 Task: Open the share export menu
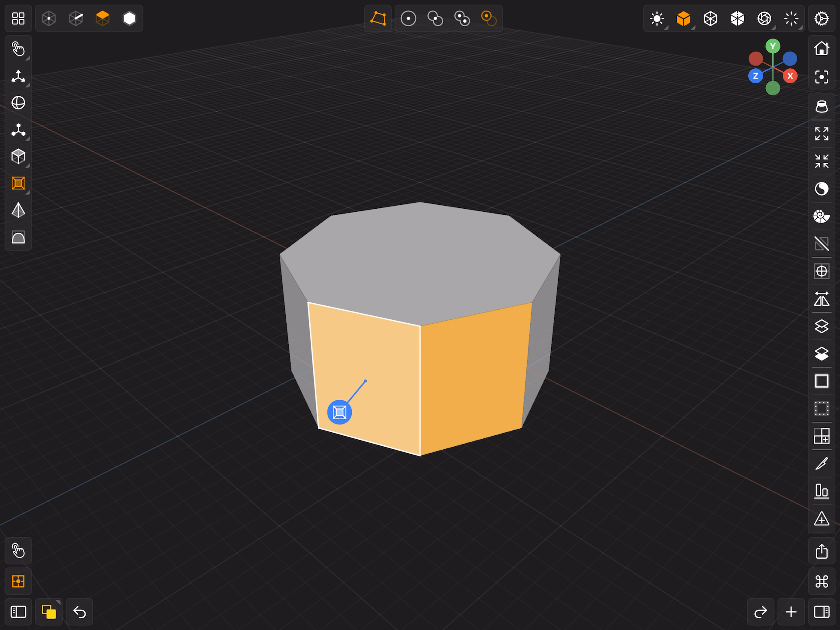(822, 551)
